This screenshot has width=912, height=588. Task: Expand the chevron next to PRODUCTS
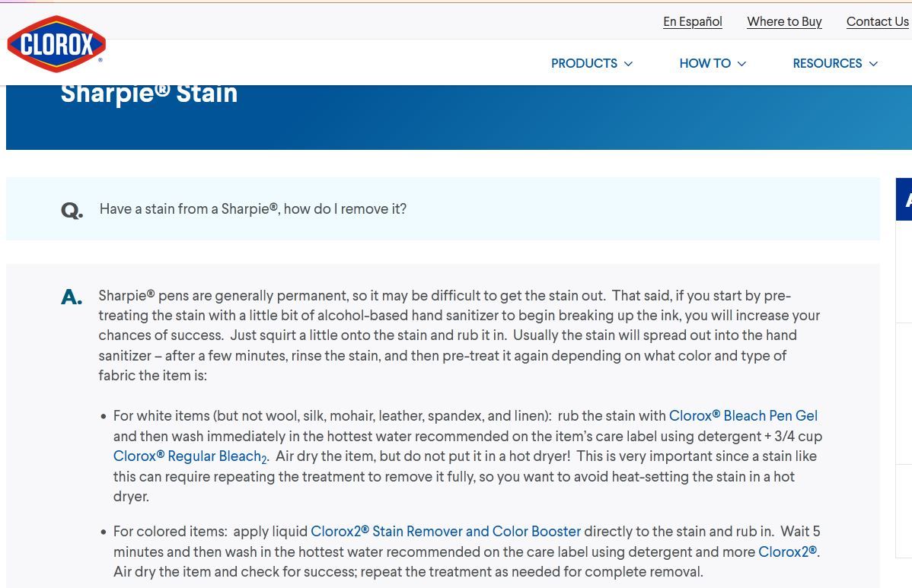(628, 64)
